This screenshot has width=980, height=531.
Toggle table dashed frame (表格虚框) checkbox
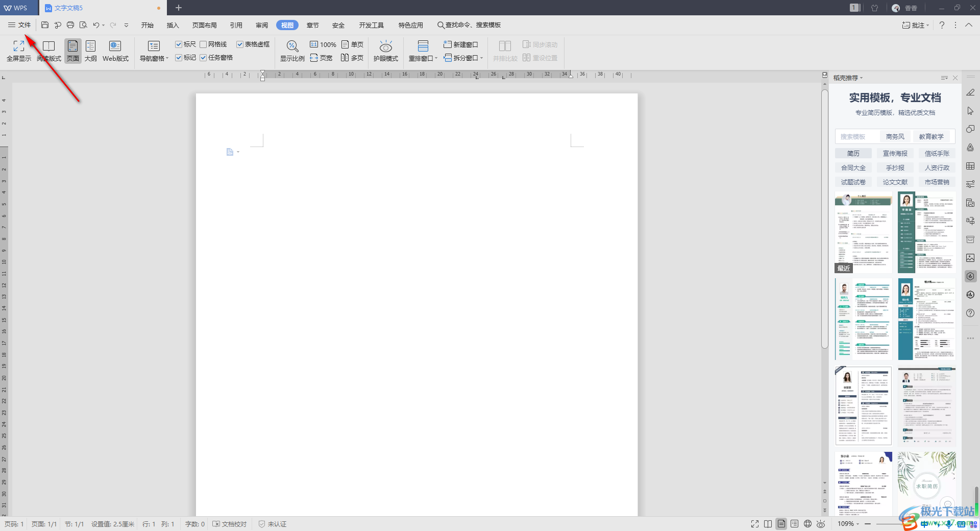[239, 44]
